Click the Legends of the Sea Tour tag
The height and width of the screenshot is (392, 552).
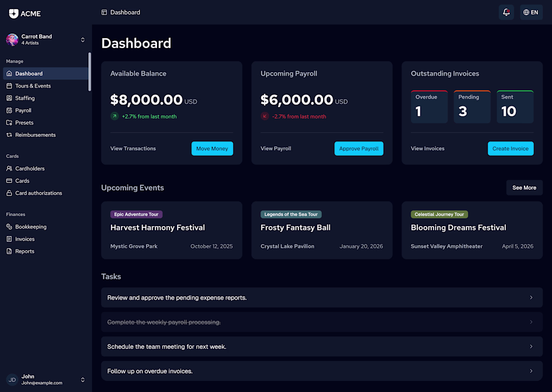click(291, 214)
